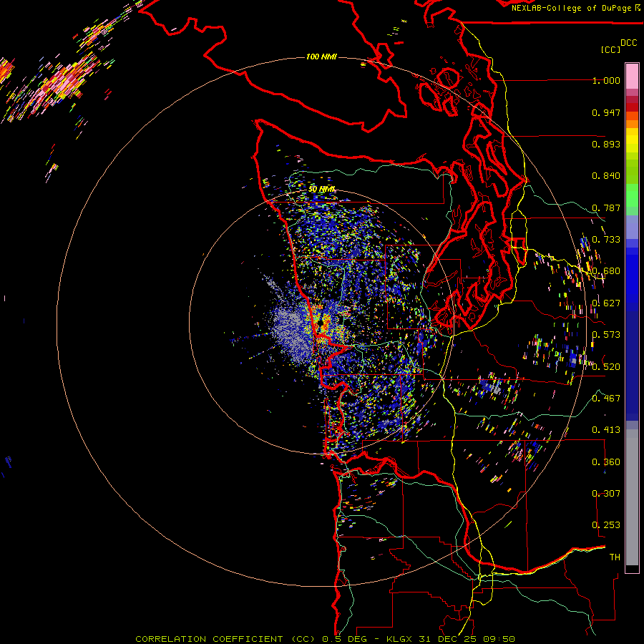This screenshot has height=644, width=644.
Task: Pick the pink top segment of color bar
Action: point(632,76)
